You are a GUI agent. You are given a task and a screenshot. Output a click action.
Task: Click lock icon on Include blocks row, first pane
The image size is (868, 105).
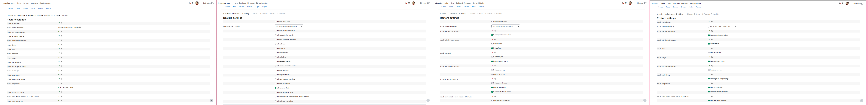pos(62,45)
